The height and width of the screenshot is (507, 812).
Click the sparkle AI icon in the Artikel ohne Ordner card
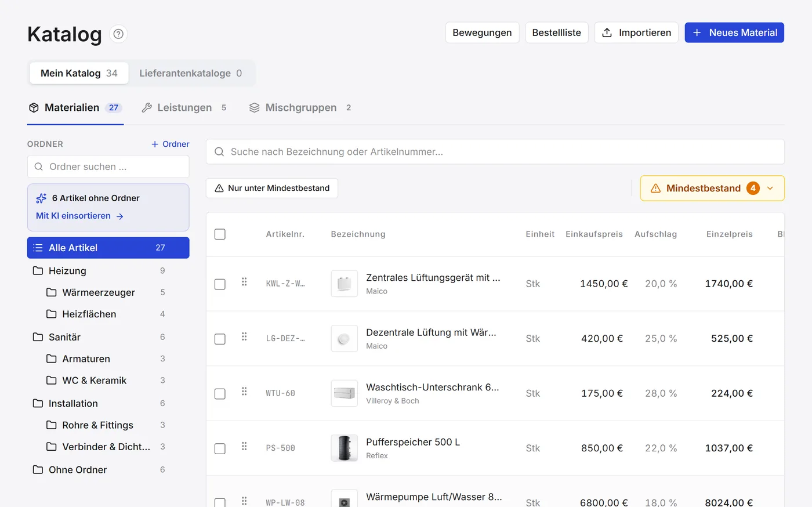point(41,198)
